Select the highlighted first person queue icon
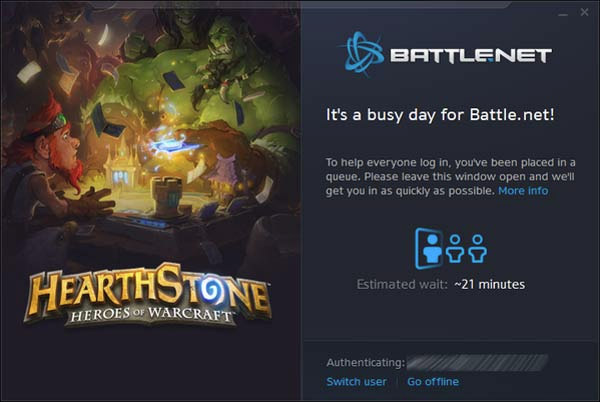 click(429, 249)
